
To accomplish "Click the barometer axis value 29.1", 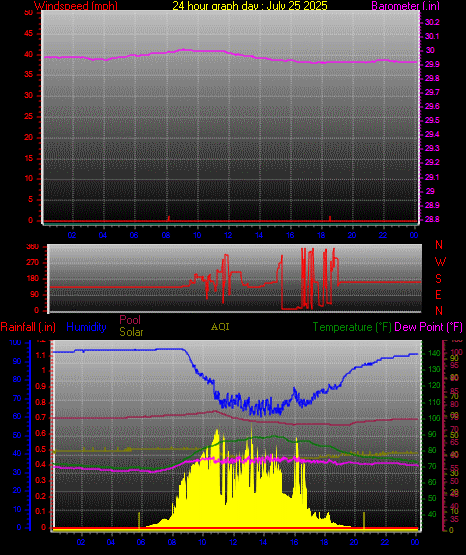I will [432, 177].
